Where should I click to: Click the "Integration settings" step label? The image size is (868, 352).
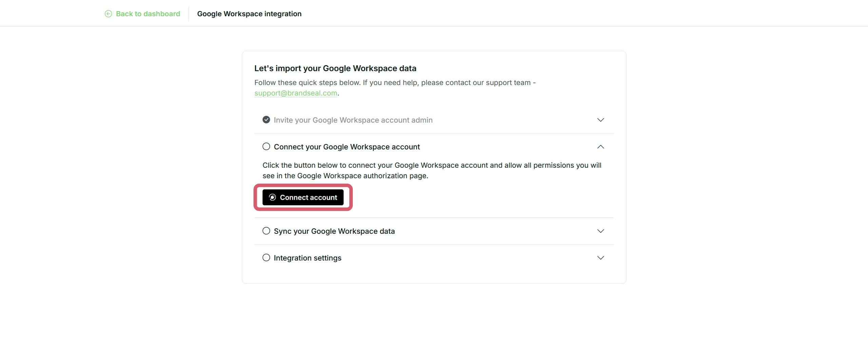click(x=307, y=257)
